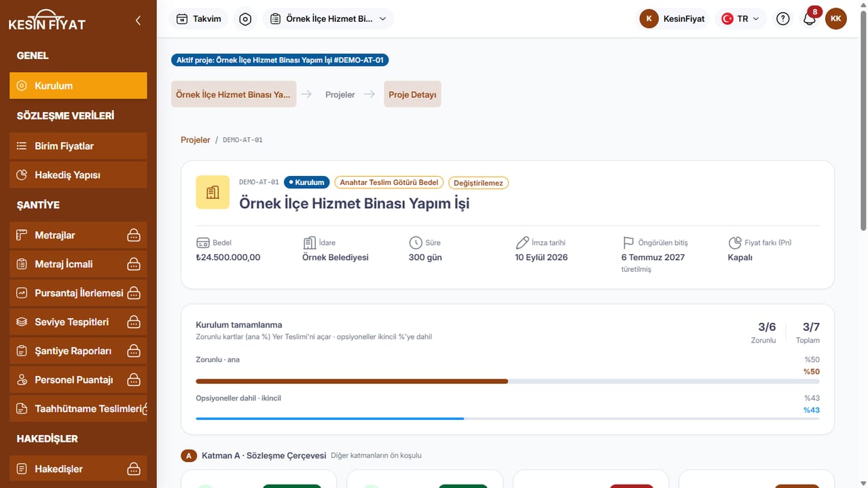Open the TR language dropdown

tap(740, 19)
